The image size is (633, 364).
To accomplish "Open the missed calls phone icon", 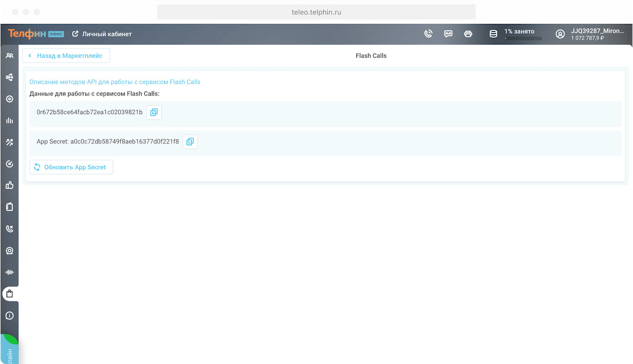I will point(9,229).
